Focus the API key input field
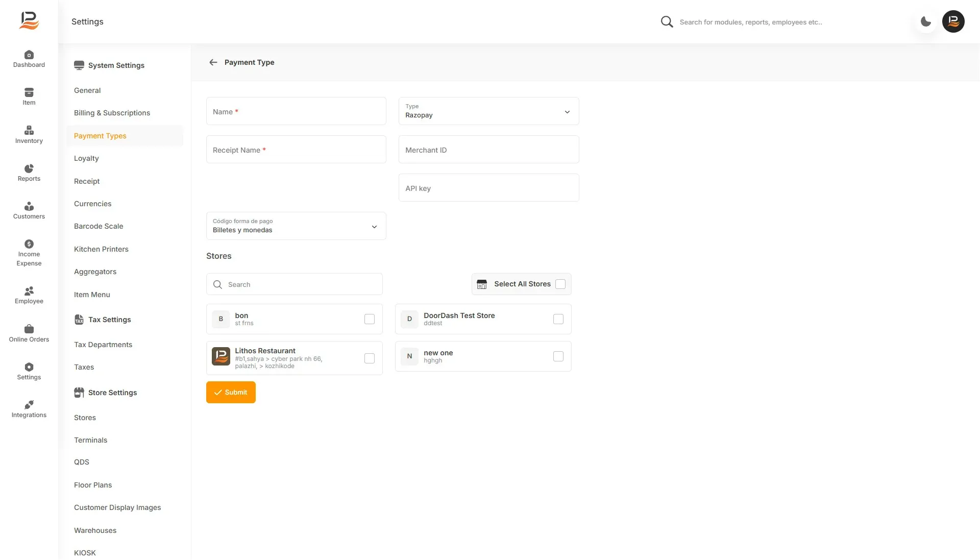This screenshot has width=980, height=560. (488, 188)
